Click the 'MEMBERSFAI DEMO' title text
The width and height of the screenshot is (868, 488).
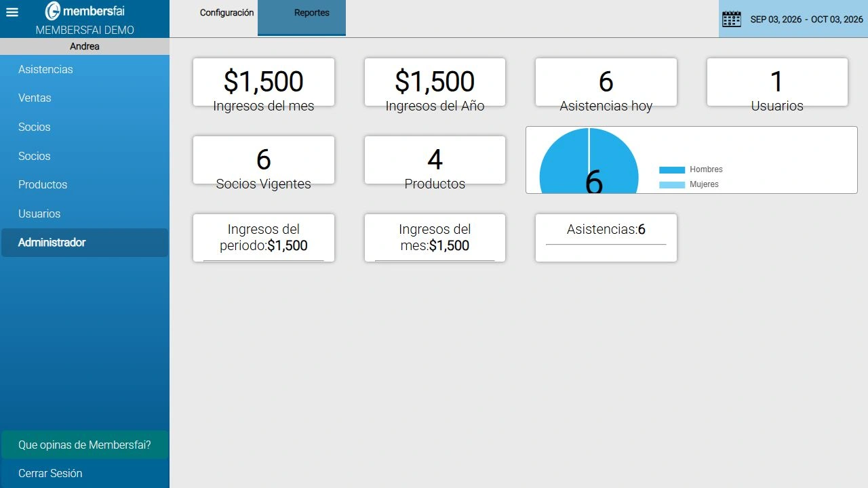pyautogui.click(x=85, y=30)
